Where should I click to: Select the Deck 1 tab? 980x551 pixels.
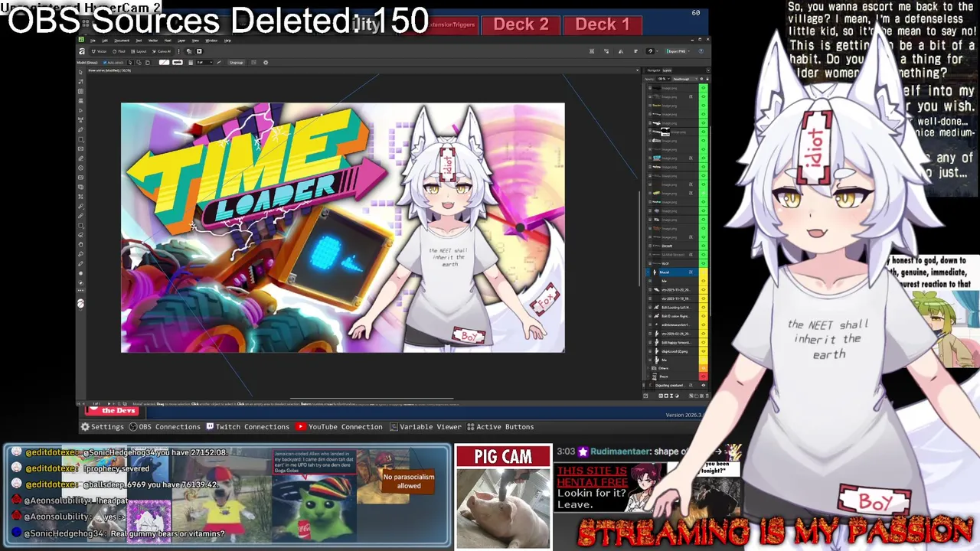click(603, 24)
